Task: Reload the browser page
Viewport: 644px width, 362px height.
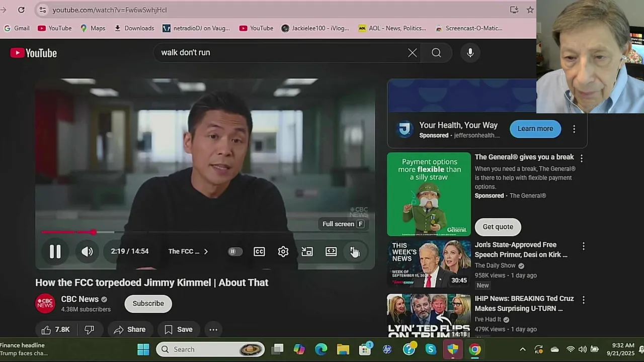Action: tap(21, 10)
